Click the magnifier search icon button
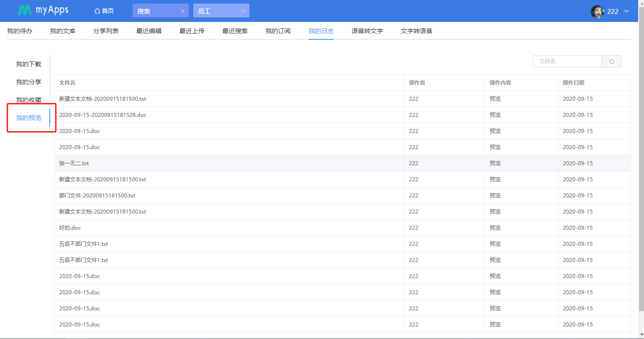 pos(612,61)
